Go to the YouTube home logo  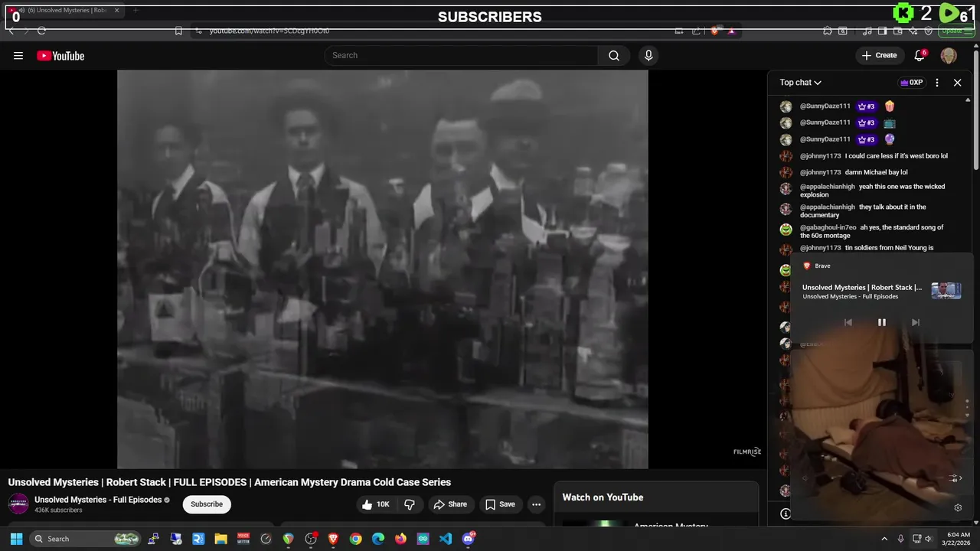(60, 55)
